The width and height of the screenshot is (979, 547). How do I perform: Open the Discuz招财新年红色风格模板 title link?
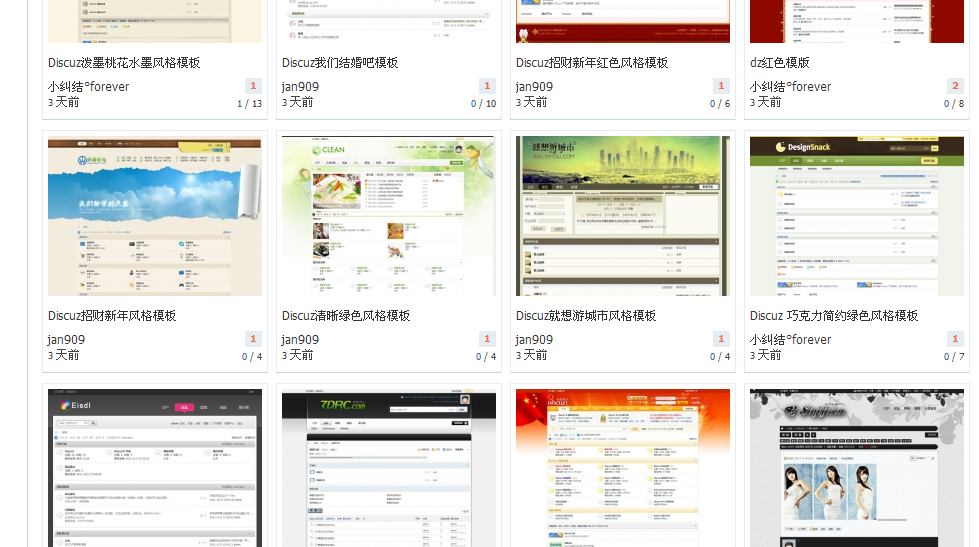[x=592, y=62]
